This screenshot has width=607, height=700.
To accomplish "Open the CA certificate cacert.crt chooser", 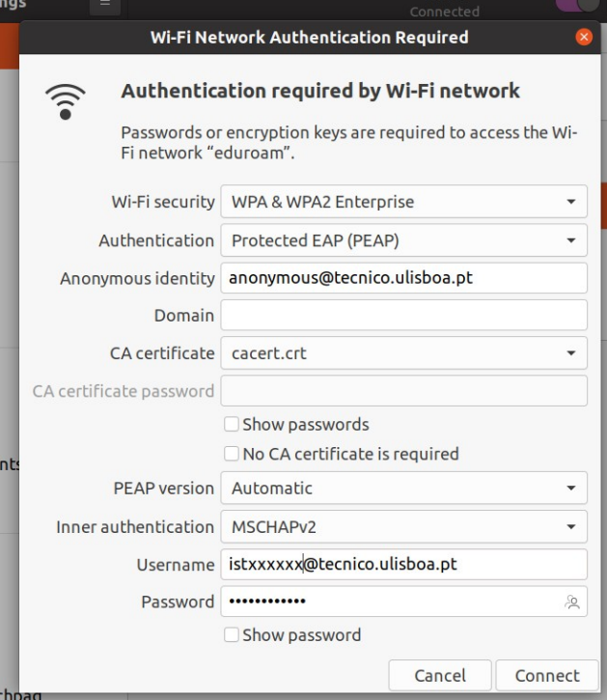I will tap(403, 353).
